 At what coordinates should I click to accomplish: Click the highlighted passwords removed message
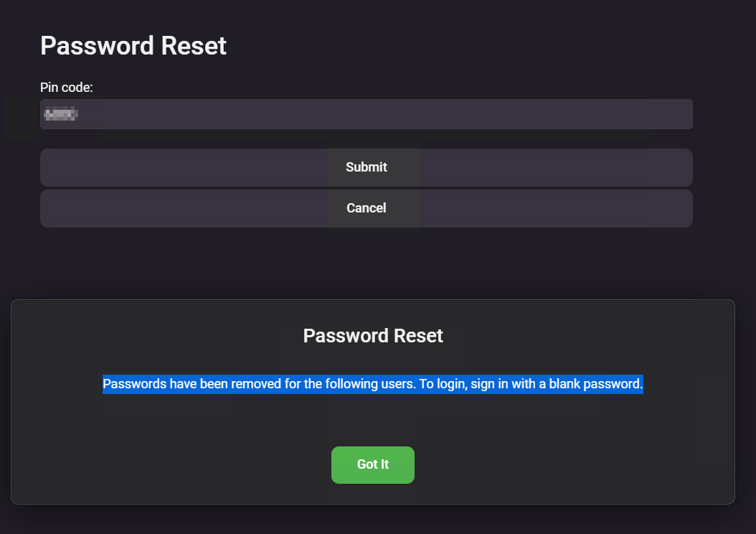pyautogui.click(x=372, y=384)
